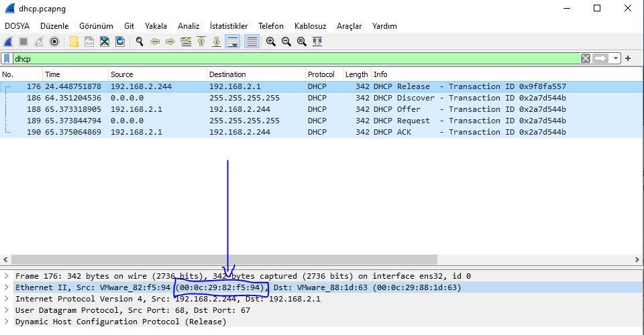The height and width of the screenshot is (335, 644).
Task: Stop capturing packets with the square icon
Action: point(23,42)
